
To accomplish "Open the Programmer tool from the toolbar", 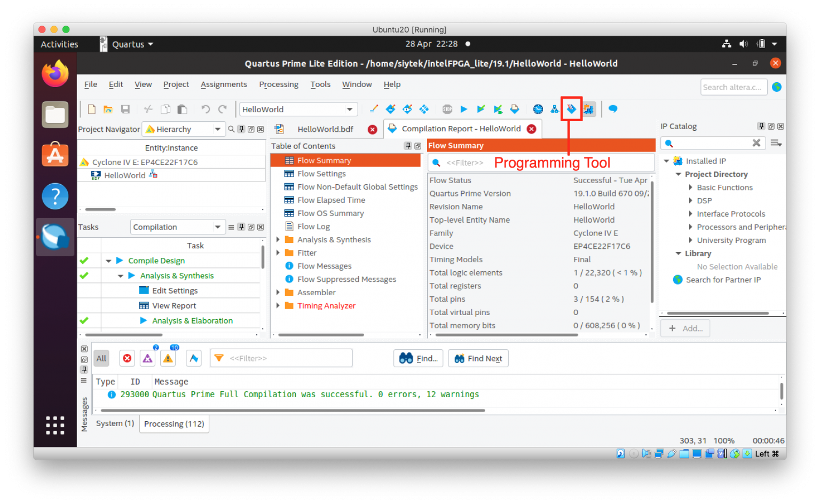I will 571,108.
